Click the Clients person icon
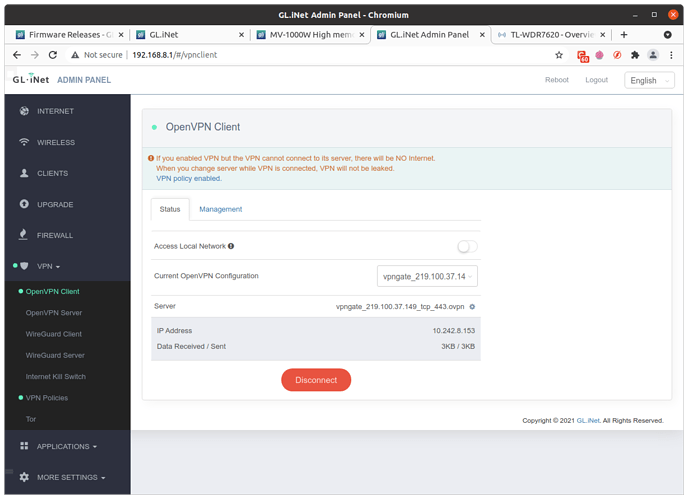The image size is (689, 500). [24, 173]
